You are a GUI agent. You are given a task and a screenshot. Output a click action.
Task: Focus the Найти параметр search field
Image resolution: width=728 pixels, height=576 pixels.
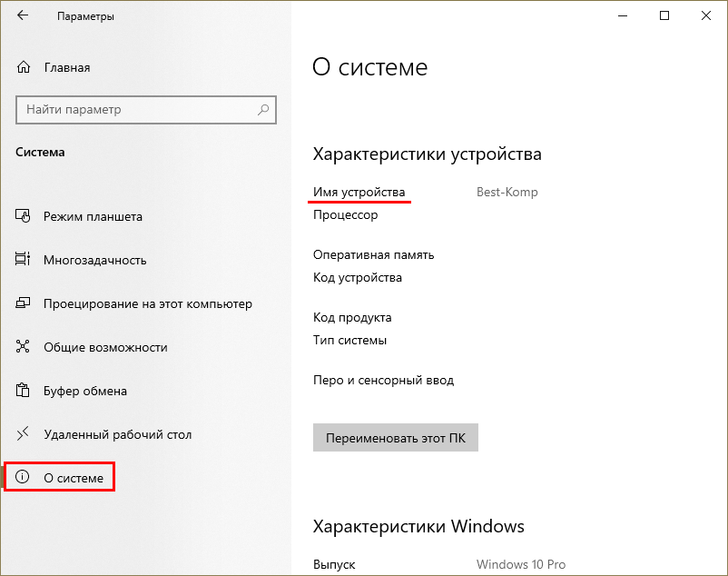click(136, 110)
